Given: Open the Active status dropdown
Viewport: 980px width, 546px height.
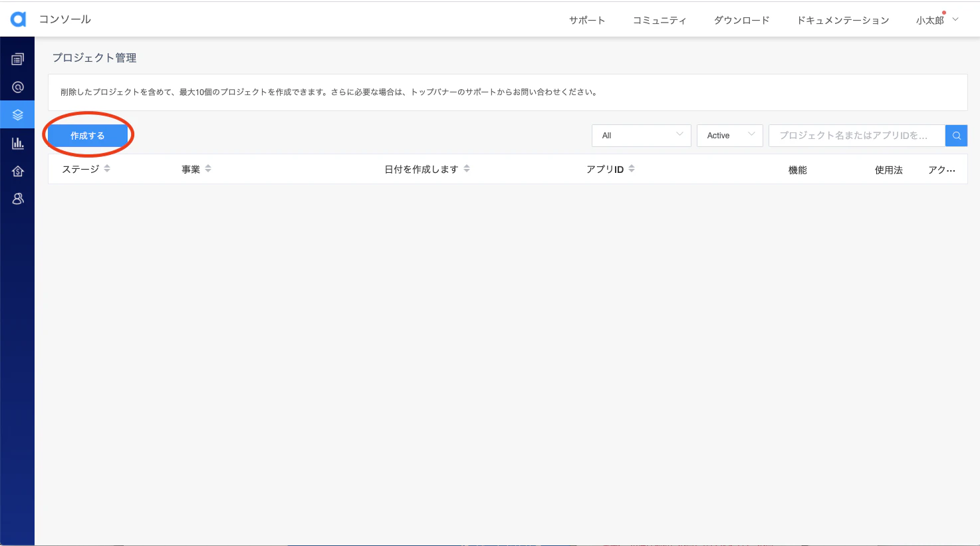Looking at the screenshot, I should pyautogui.click(x=730, y=136).
